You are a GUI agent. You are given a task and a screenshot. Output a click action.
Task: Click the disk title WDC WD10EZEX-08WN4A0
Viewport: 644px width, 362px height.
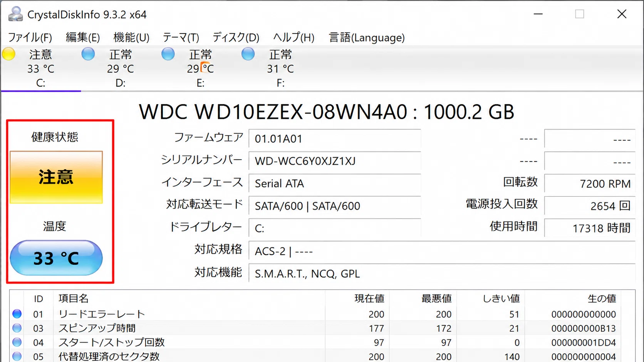tap(273, 112)
